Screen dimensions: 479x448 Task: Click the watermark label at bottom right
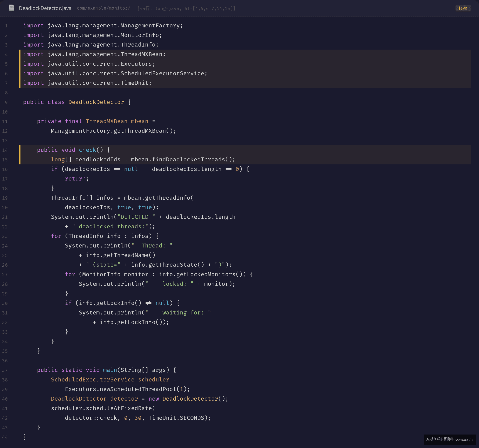pyautogui.click(x=449, y=439)
